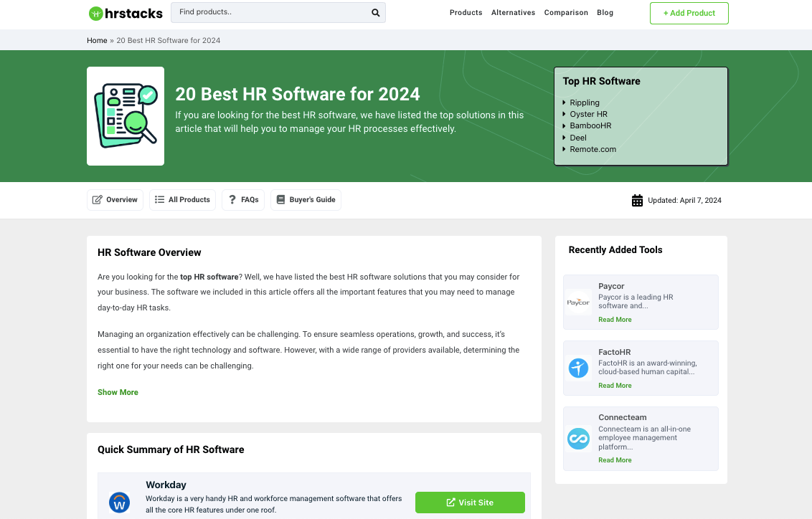Click the '20 Best HR Software for 2024' title

[x=297, y=94]
